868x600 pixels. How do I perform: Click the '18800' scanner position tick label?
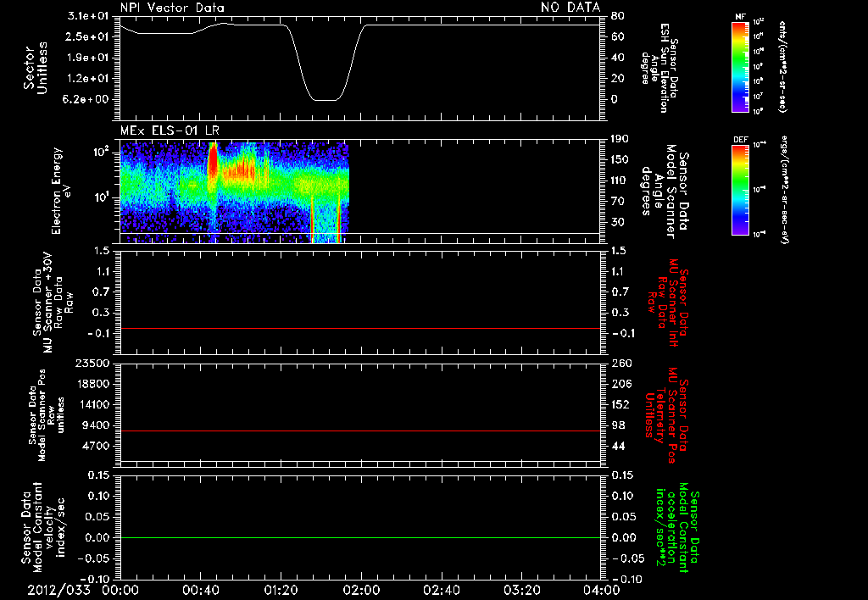click(92, 384)
